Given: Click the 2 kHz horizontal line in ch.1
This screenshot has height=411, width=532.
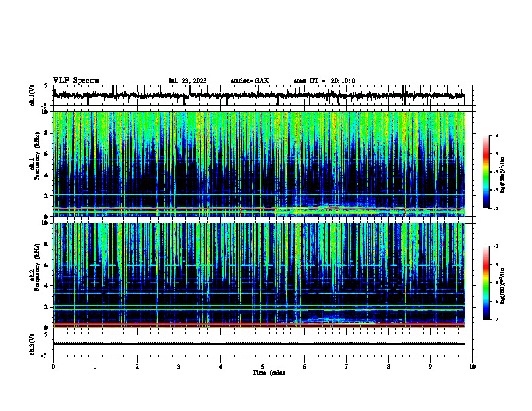Looking at the screenshot, I should pos(259,195).
